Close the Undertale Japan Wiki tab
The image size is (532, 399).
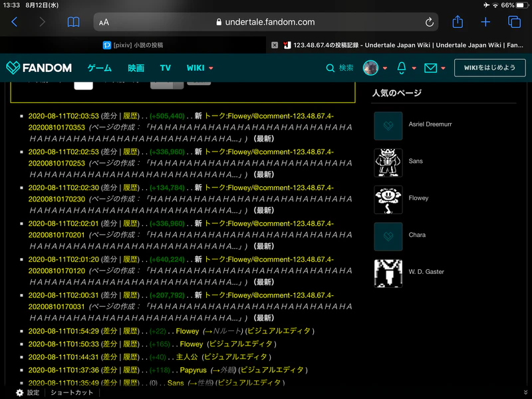pyautogui.click(x=275, y=45)
